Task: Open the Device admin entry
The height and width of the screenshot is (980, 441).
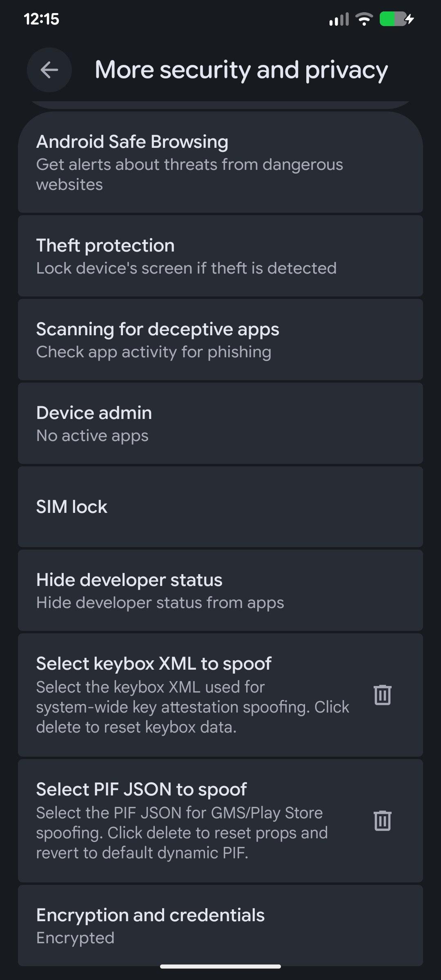Action: (220, 423)
